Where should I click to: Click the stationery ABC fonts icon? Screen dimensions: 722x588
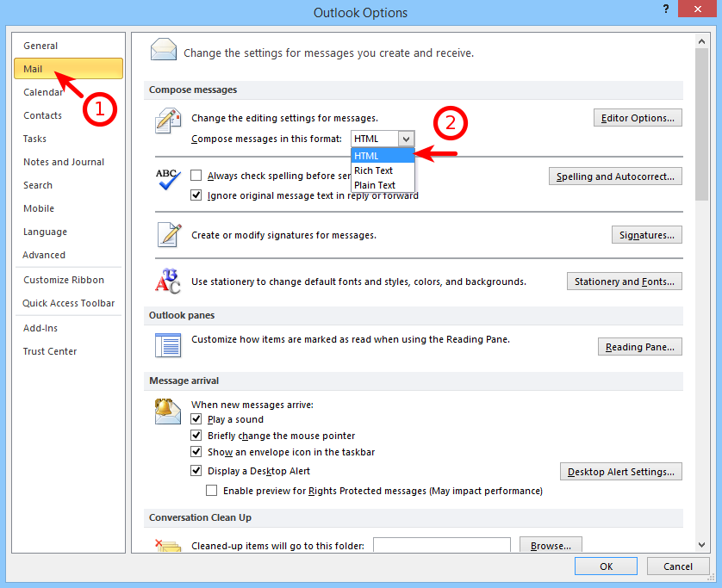click(x=168, y=282)
